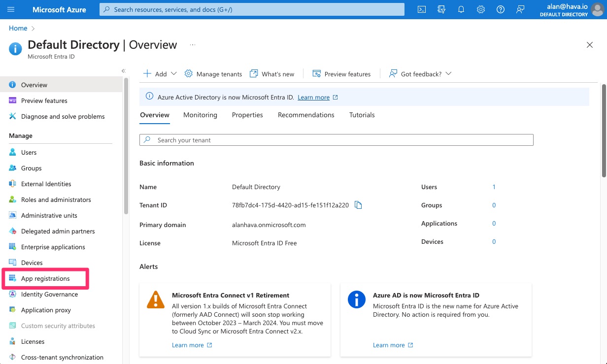Open the Cloud Shell icon
Image resolution: width=607 pixels, height=364 pixels.
[x=422, y=9]
